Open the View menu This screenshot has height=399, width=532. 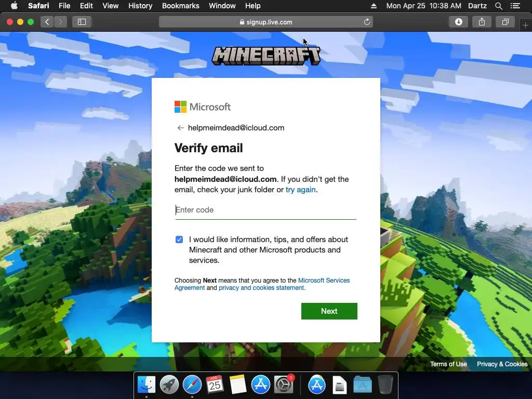[x=110, y=6]
